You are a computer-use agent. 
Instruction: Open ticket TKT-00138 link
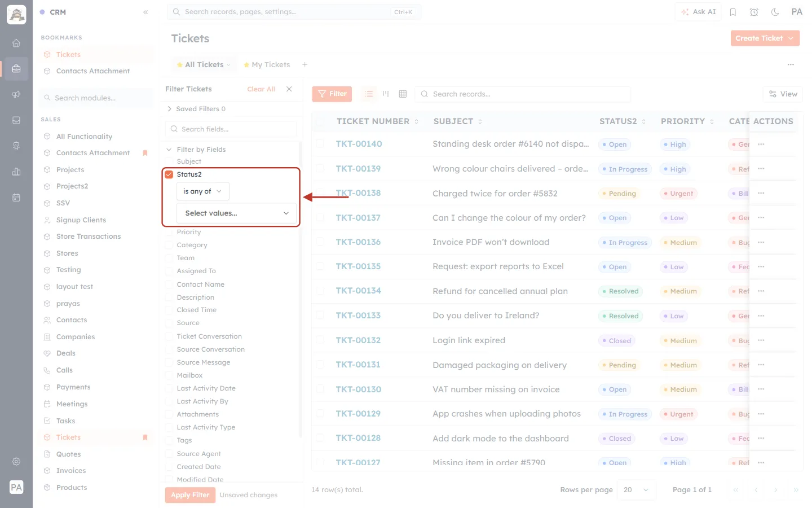pyautogui.click(x=359, y=193)
